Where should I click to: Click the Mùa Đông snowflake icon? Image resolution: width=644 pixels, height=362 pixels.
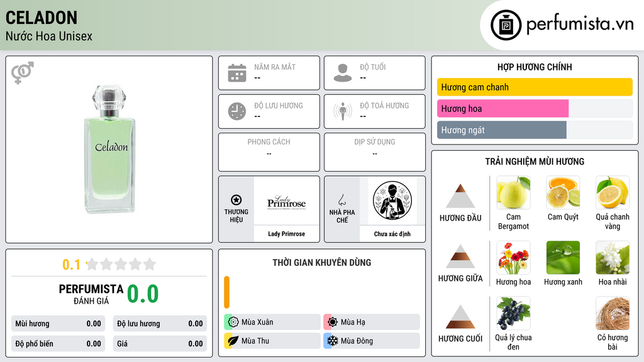click(333, 341)
